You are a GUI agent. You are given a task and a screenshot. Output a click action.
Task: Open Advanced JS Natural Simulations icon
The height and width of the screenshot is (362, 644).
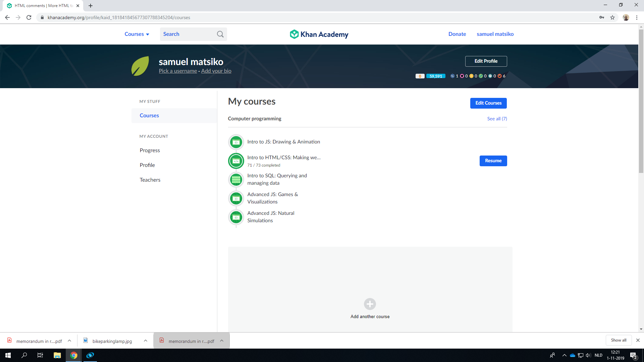pos(236,217)
